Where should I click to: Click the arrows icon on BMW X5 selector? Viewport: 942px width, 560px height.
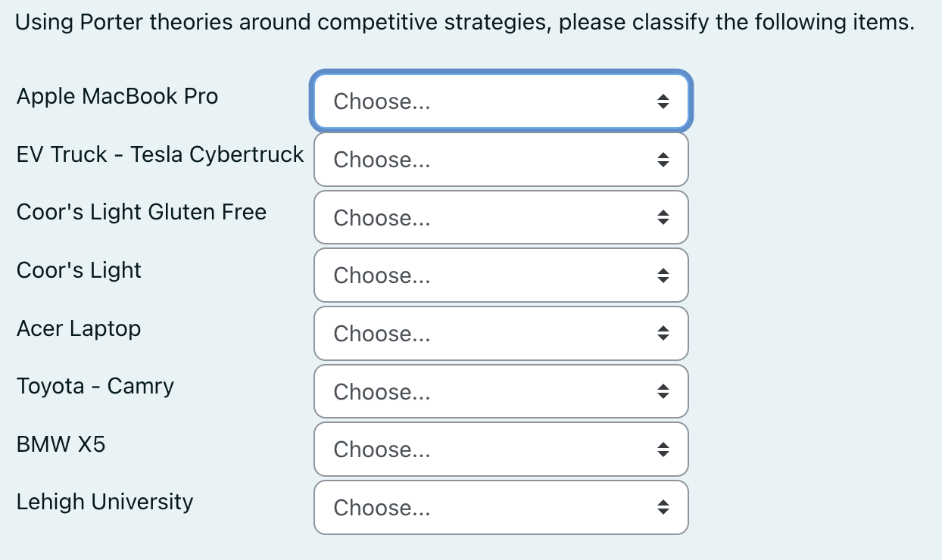point(663,450)
